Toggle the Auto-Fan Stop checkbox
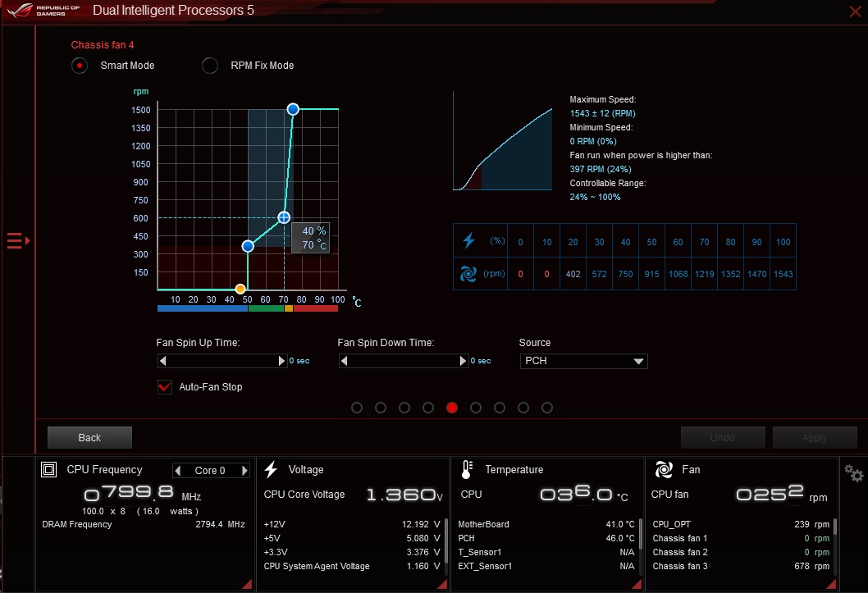This screenshot has height=593, width=868. pyautogui.click(x=164, y=386)
